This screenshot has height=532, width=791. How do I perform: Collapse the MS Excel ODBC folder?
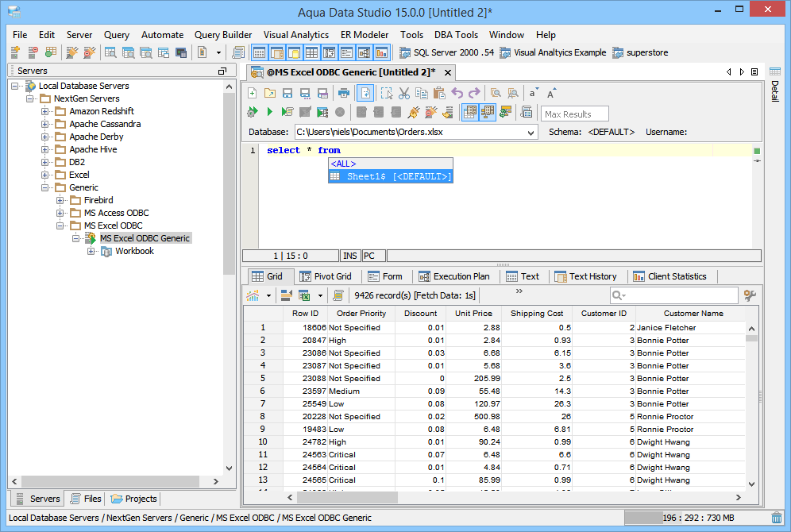pos(60,226)
